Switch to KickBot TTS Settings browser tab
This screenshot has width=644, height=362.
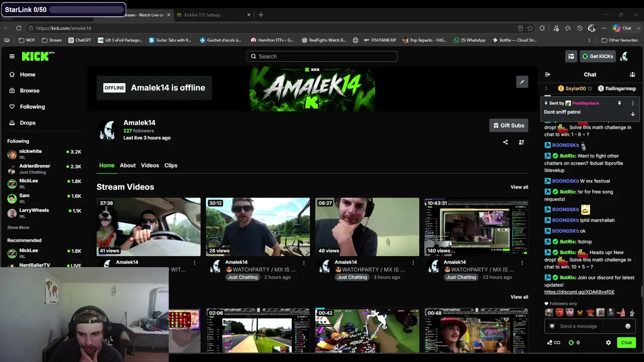pos(213,15)
